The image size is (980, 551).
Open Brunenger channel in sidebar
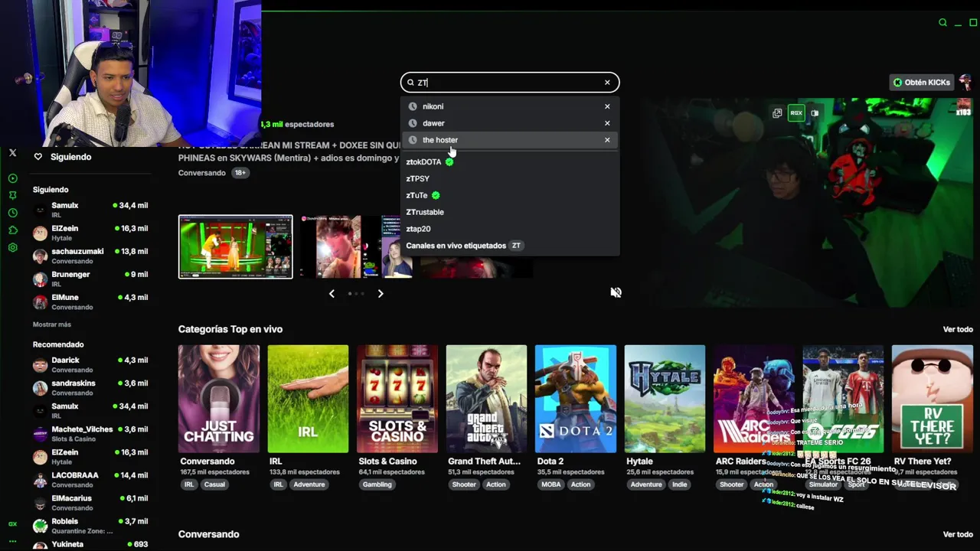[90, 279]
